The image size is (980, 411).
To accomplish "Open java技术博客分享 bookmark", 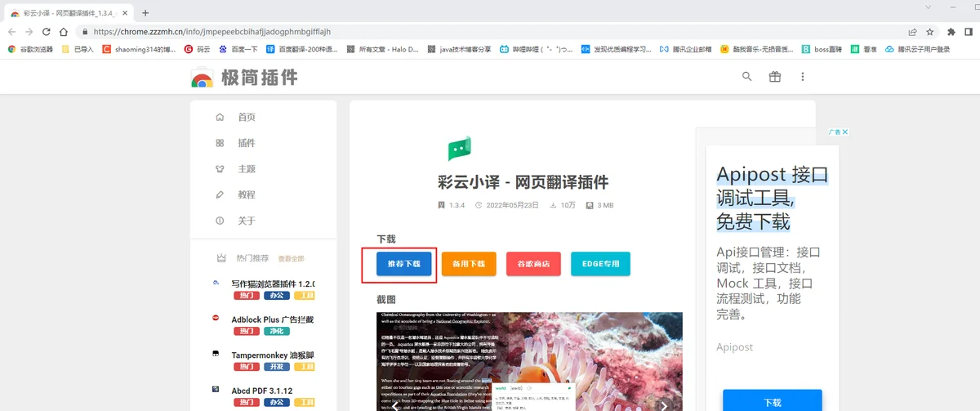I will pyautogui.click(x=459, y=49).
